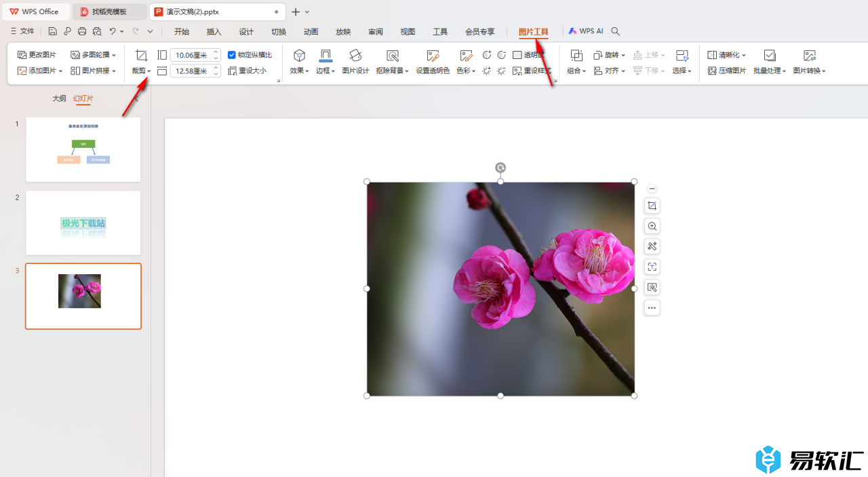The height and width of the screenshot is (477, 868).
Task: Click the 压缩图片 compress picture icon
Action: coord(712,71)
